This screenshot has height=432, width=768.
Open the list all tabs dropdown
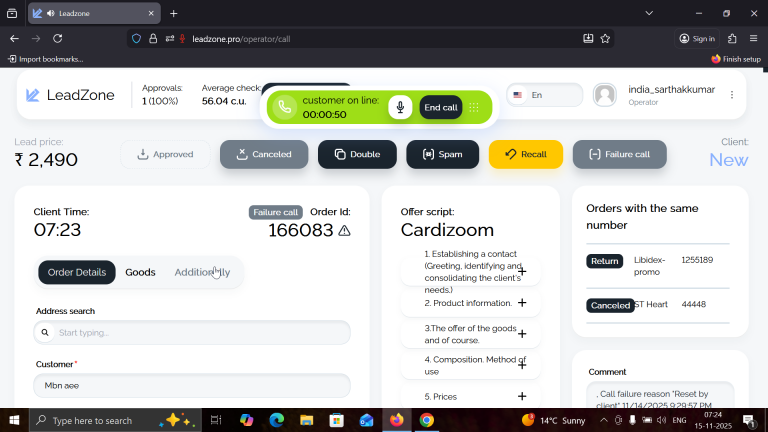tap(649, 14)
